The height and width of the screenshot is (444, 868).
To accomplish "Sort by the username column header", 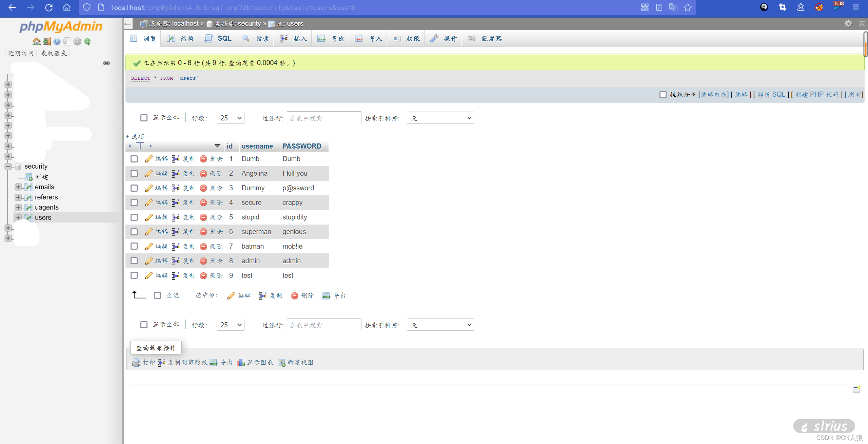I will [257, 146].
